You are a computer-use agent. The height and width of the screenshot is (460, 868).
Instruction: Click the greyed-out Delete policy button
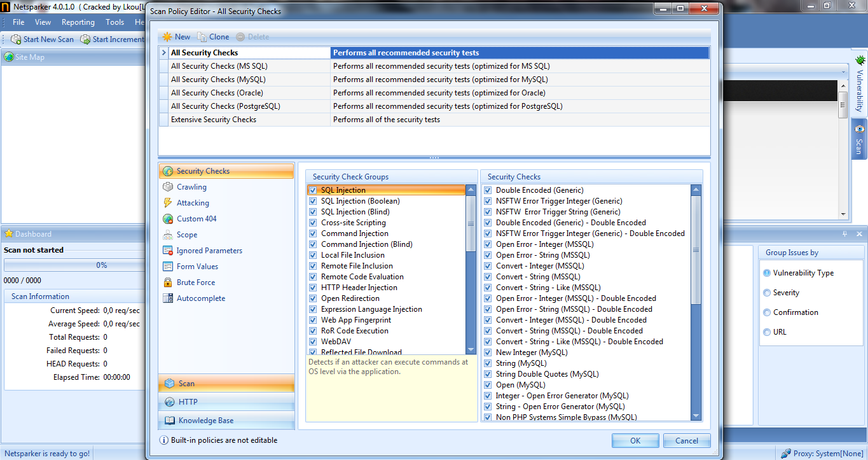click(252, 37)
